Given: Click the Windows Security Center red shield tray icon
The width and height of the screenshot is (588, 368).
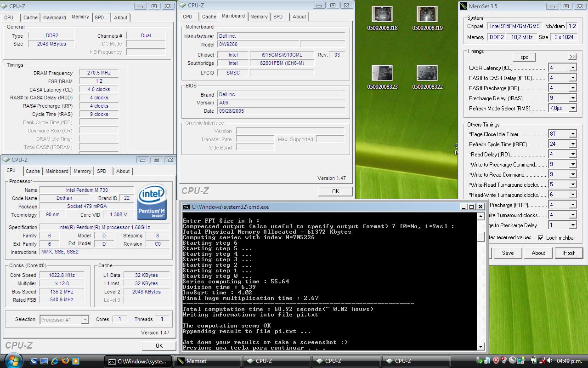Looking at the screenshot, I should pos(496,361).
